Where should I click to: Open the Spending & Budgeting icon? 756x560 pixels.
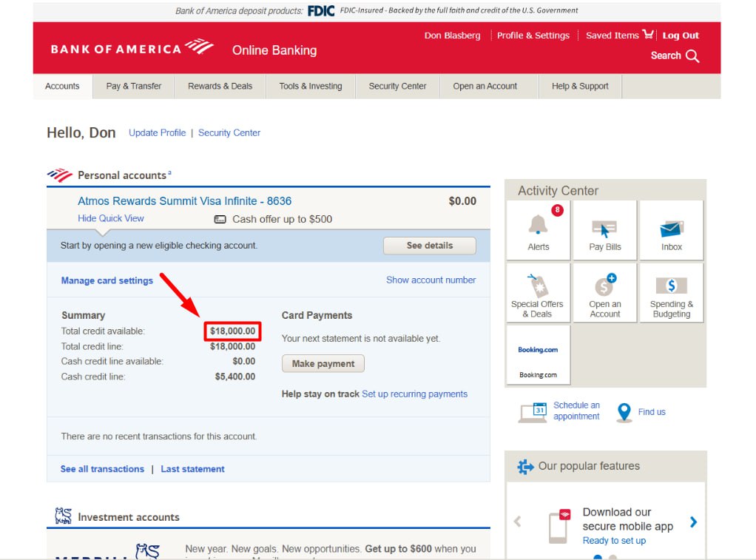(671, 286)
